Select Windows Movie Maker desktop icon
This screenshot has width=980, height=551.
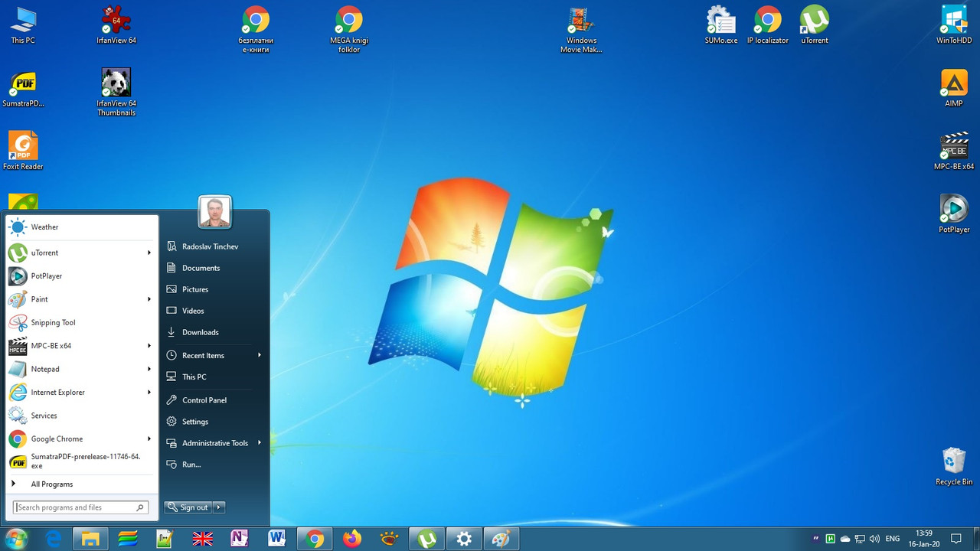coord(582,29)
